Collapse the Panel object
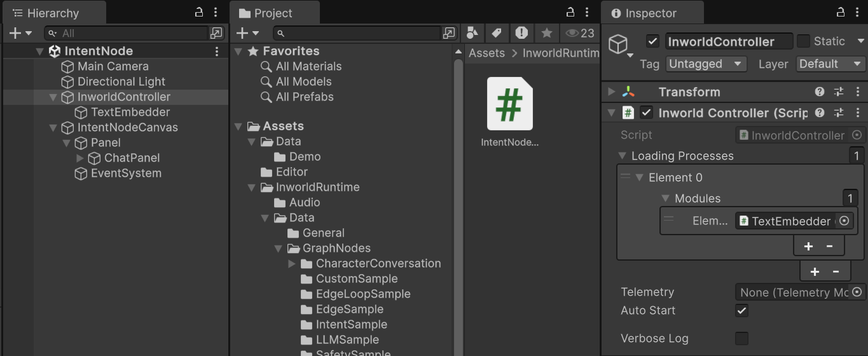The image size is (868, 356). 67,143
